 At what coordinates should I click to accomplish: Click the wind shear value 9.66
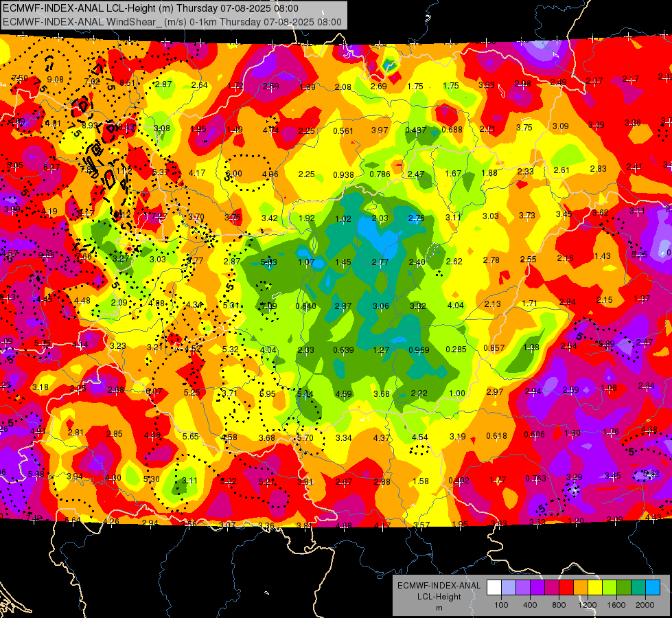[46, 255]
